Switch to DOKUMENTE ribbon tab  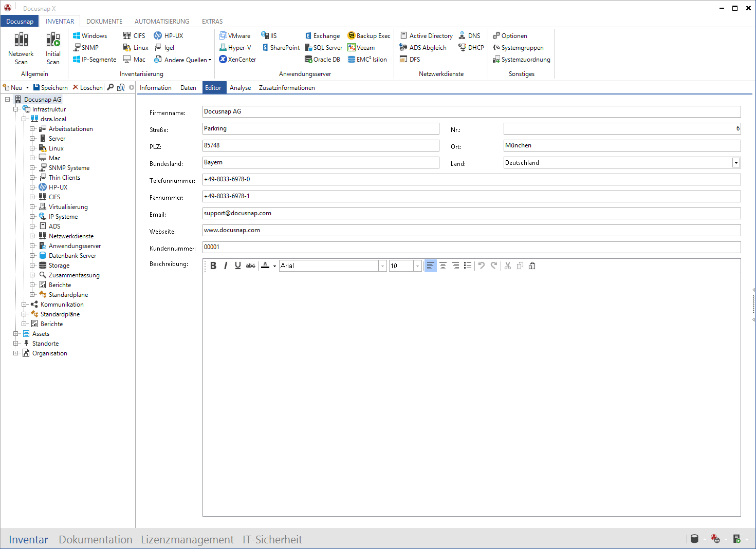click(104, 21)
